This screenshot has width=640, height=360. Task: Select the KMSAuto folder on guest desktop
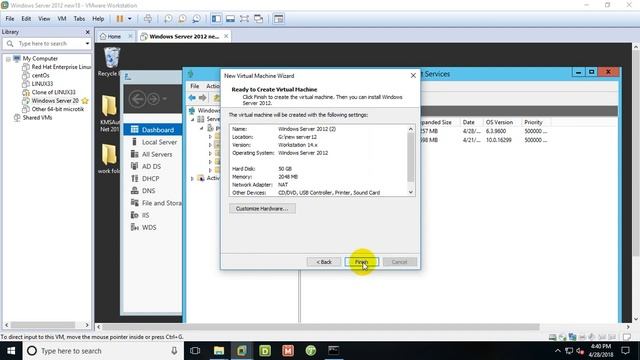point(109,113)
